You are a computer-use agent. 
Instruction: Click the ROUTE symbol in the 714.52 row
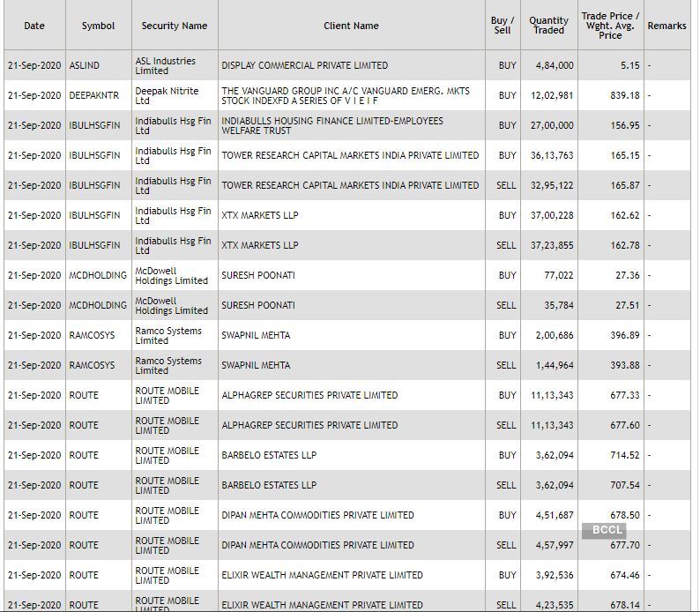tap(84, 455)
